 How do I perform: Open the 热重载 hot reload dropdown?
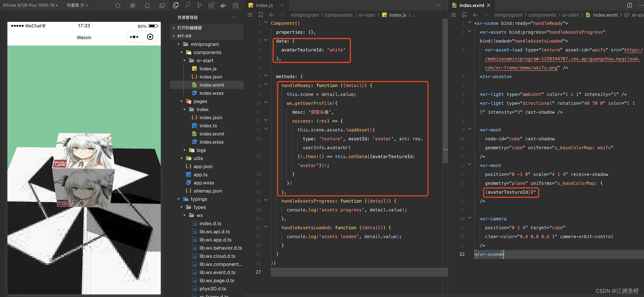[77, 5]
